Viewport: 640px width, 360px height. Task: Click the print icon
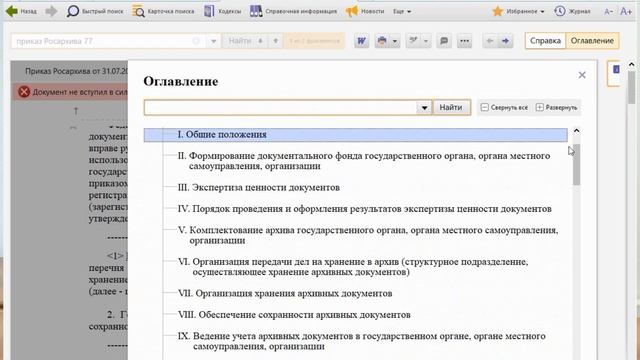pyautogui.click(x=382, y=41)
